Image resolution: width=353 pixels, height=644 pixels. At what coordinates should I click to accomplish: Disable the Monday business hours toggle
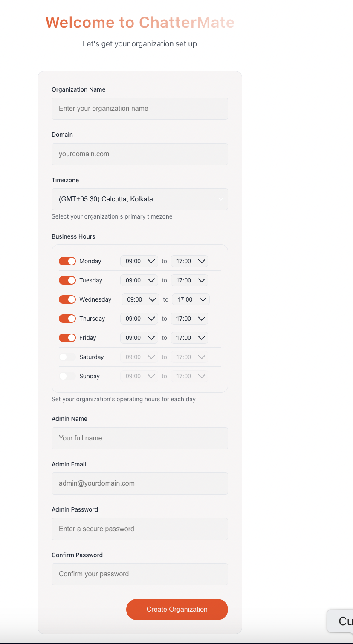tap(67, 261)
